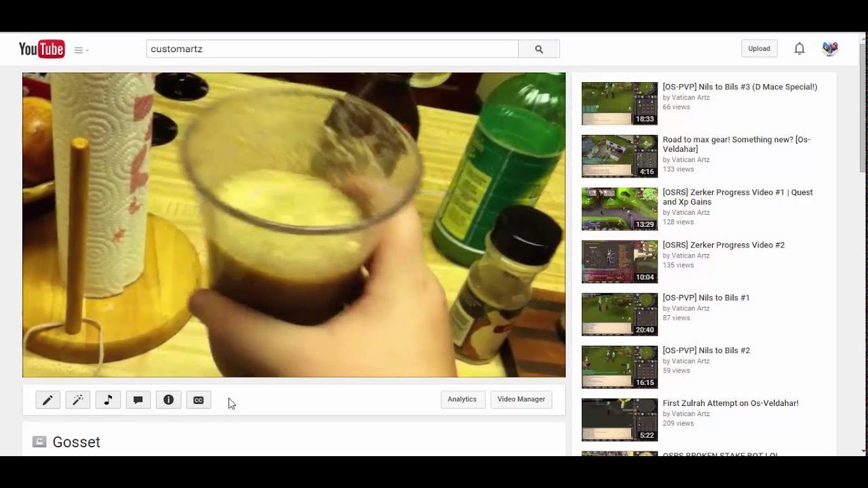Open the account avatar menu
This screenshot has width=868, height=488.
coord(830,49)
